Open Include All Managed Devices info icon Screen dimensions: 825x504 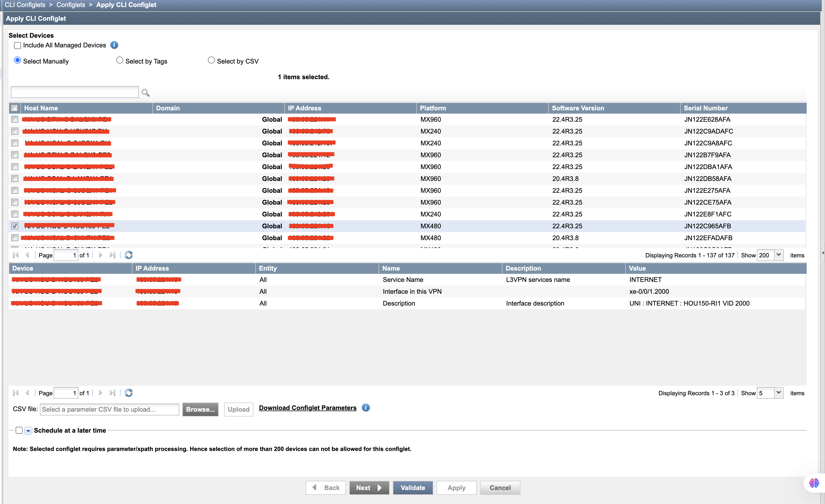(x=114, y=45)
